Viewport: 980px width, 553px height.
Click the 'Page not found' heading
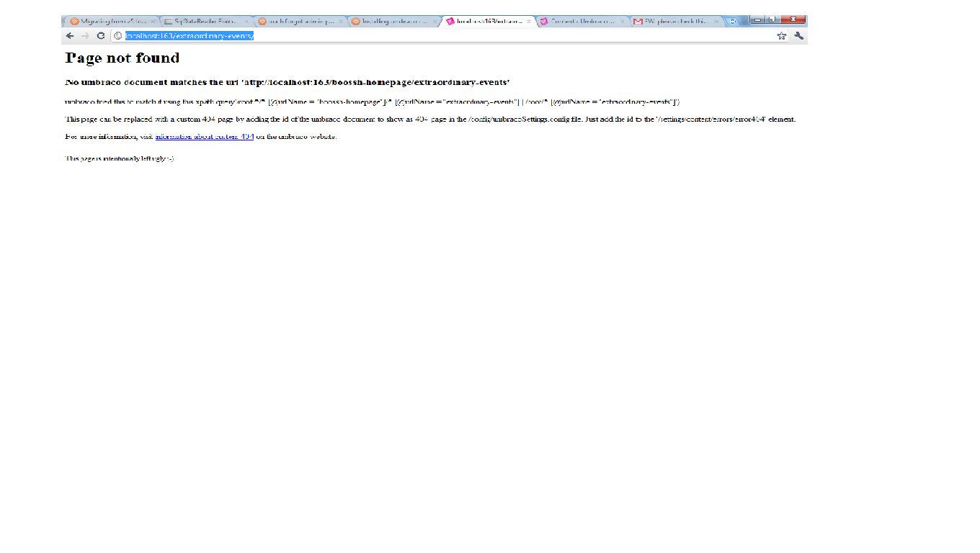click(x=122, y=58)
